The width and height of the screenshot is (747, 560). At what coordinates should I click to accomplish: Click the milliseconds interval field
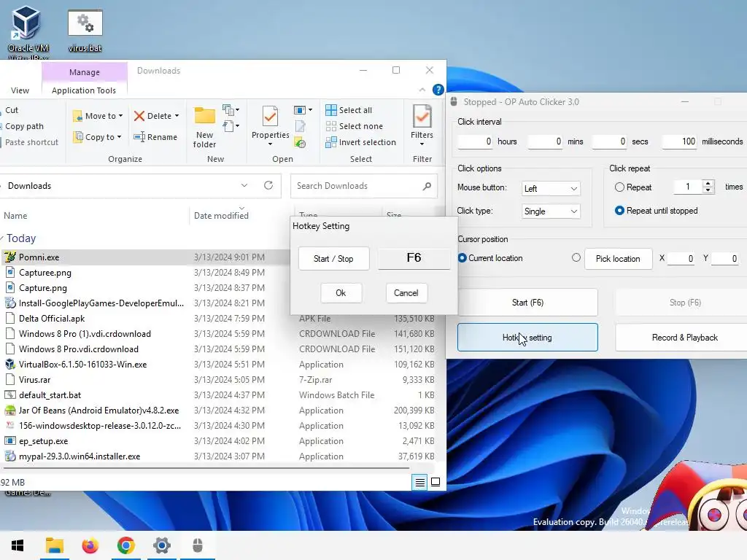pos(679,141)
